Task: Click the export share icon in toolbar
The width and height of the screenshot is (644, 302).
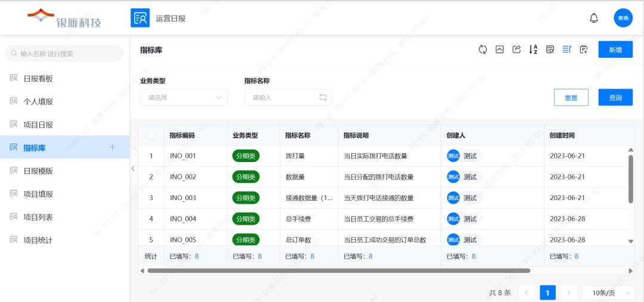Action: (x=516, y=49)
